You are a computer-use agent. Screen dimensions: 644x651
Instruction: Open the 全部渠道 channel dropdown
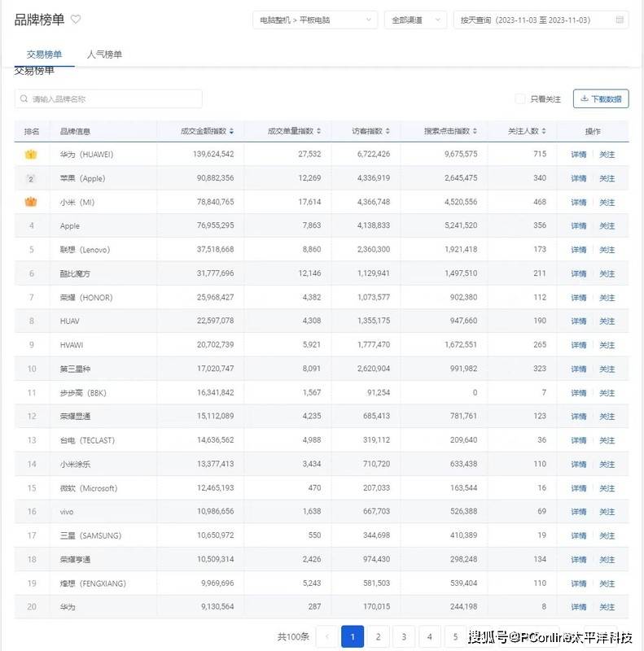[x=415, y=20]
